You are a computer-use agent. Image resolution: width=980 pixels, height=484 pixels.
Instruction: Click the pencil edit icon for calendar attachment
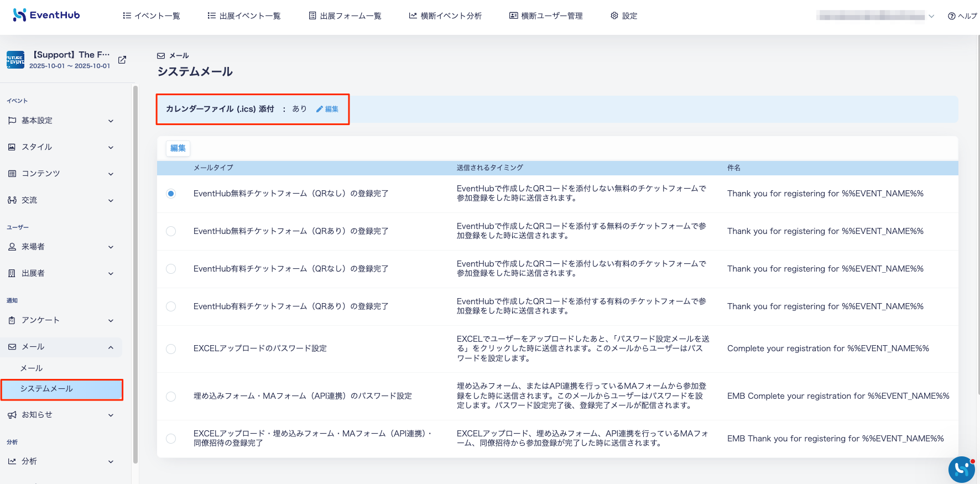[319, 110]
